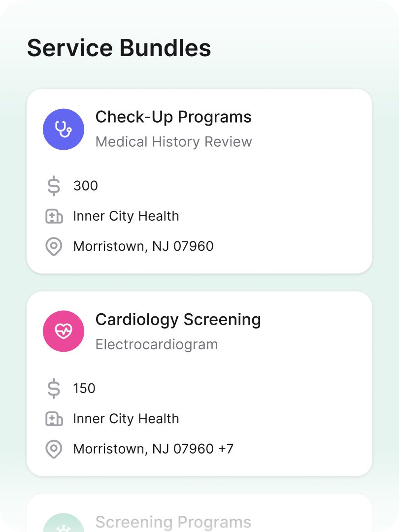Click the Service Bundles heading

click(x=119, y=48)
